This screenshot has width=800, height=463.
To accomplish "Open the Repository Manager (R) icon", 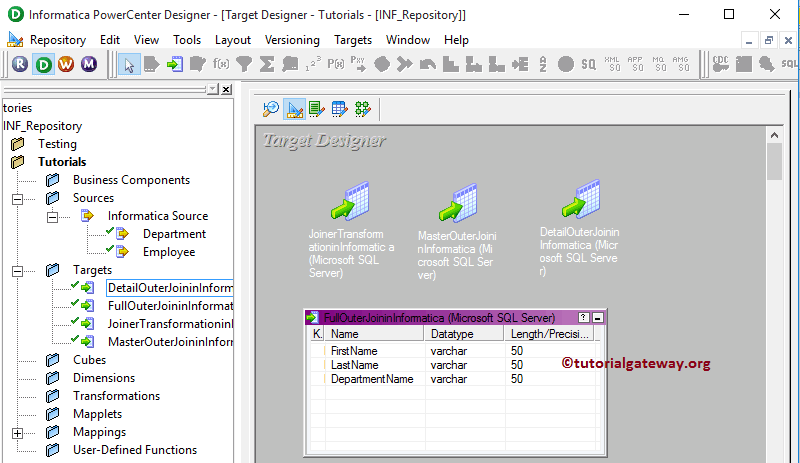I will click(19, 64).
